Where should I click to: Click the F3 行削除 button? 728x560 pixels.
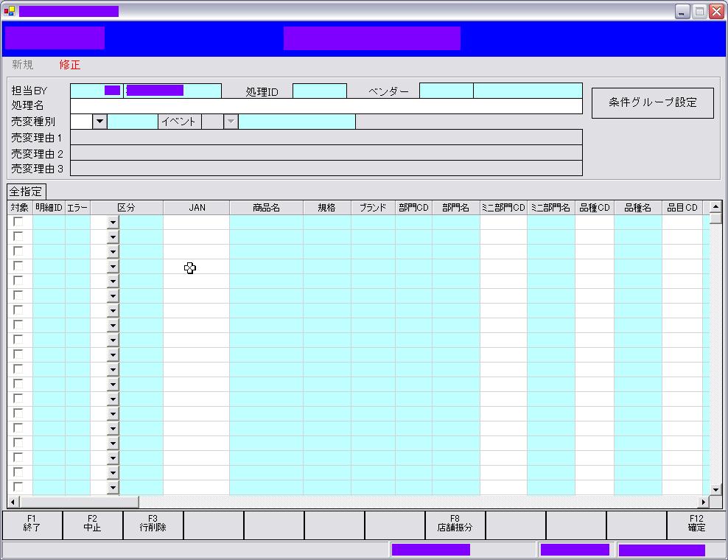pyautogui.click(x=153, y=525)
